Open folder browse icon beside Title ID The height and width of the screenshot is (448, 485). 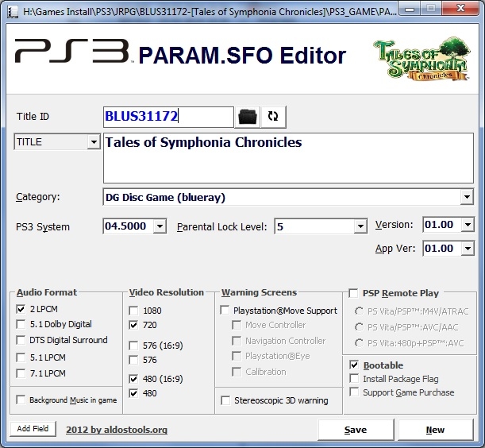click(x=248, y=117)
